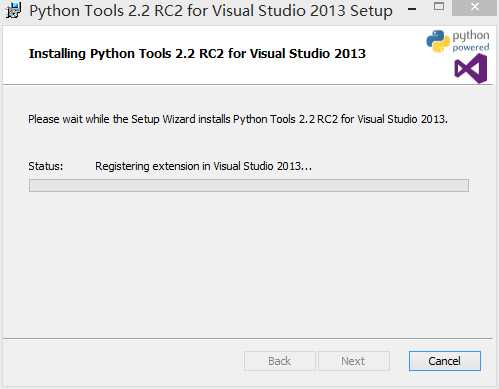Click the disabled maximize window icon

pos(439,7)
